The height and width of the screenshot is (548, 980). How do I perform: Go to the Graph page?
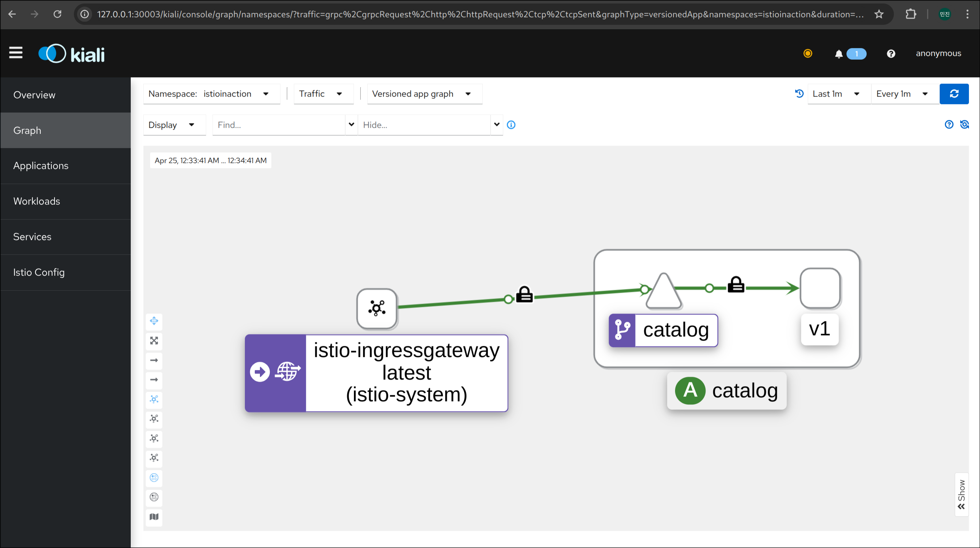[66, 130]
